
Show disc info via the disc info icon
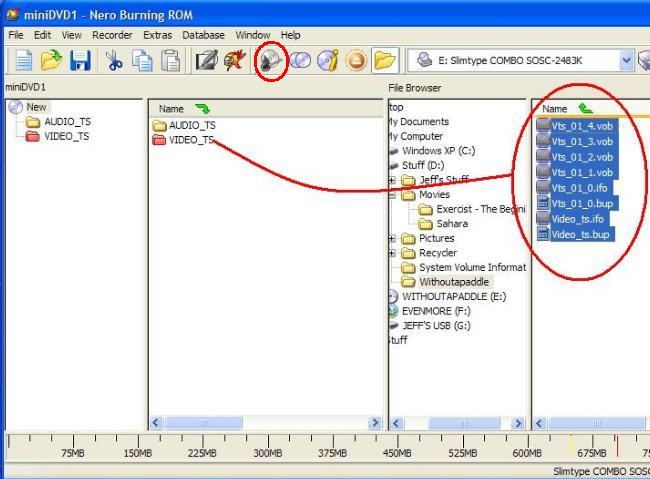pyautogui.click(x=328, y=61)
